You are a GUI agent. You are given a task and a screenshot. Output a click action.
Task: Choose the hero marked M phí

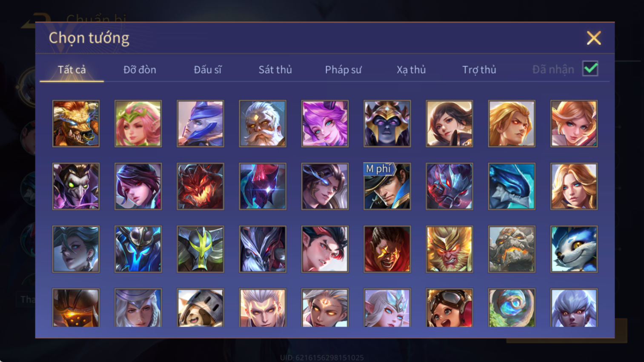tap(387, 186)
